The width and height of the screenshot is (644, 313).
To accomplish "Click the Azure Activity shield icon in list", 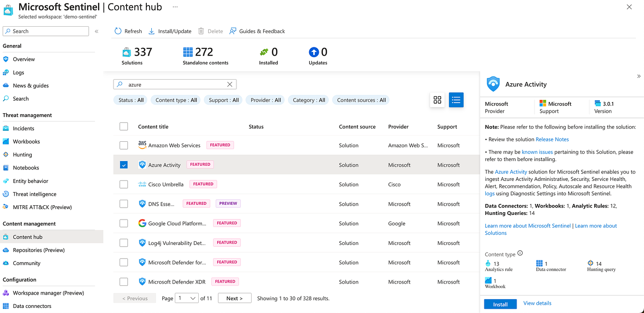I will tap(142, 165).
